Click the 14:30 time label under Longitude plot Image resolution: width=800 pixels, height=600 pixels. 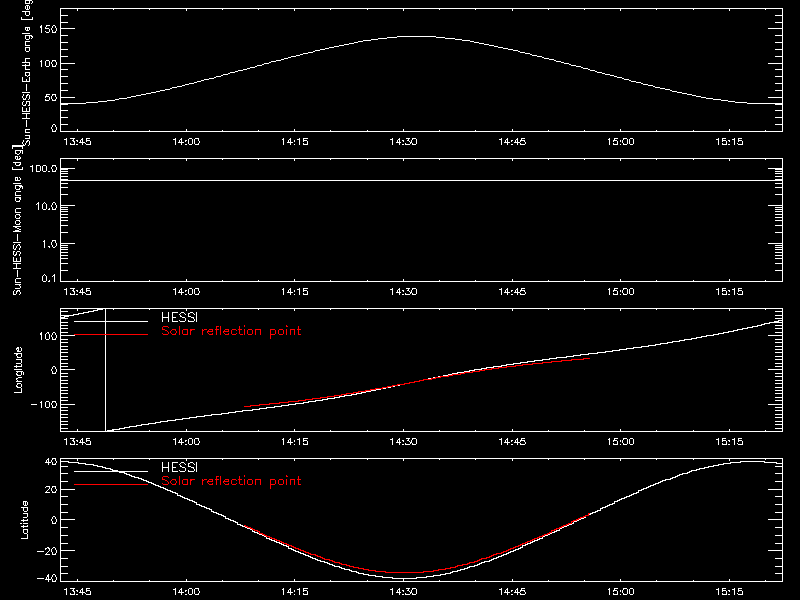tap(403, 441)
